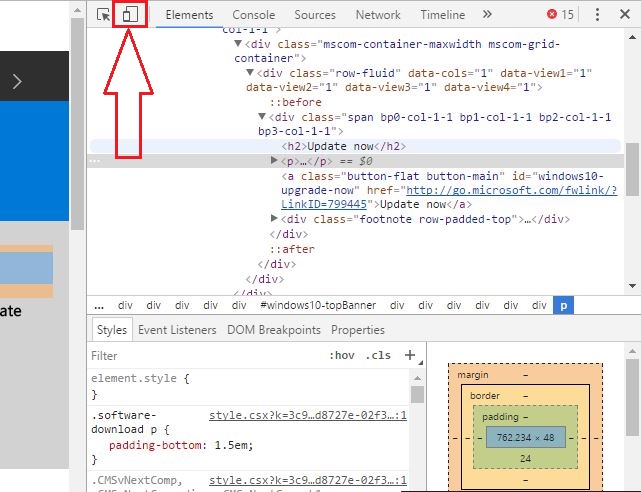The image size is (641, 492).
Task: Open the error count indicator showing 15
Action: (x=560, y=15)
